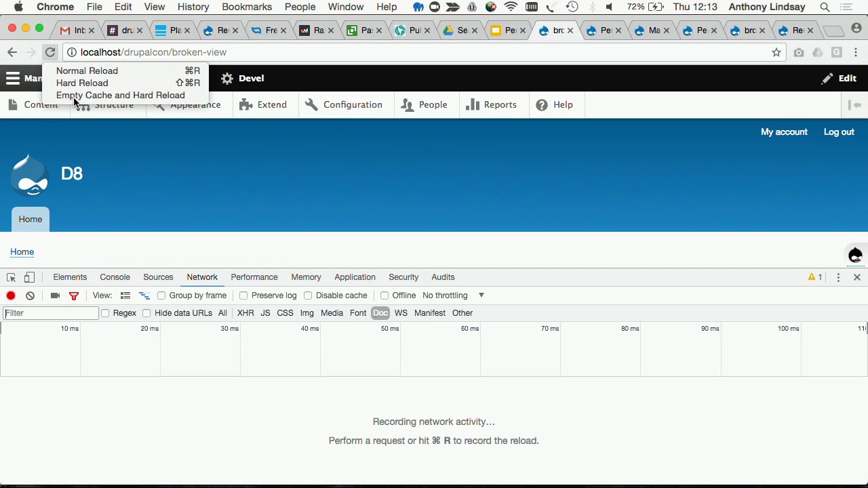Switch to the Elements DevTools tab
Viewport: 868px width, 488px height.
pyautogui.click(x=70, y=277)
